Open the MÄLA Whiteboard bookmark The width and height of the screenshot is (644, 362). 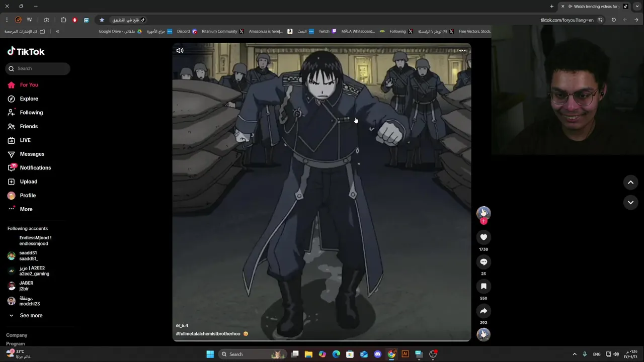363,31
